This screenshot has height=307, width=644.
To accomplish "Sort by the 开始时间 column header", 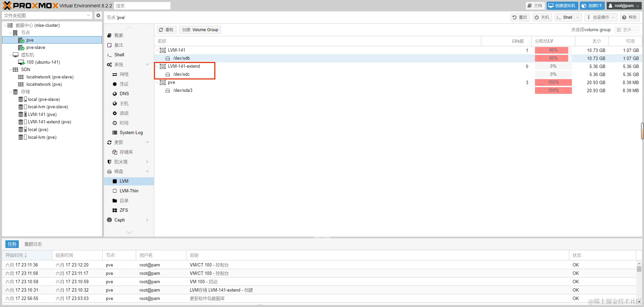I will point(27,255).
